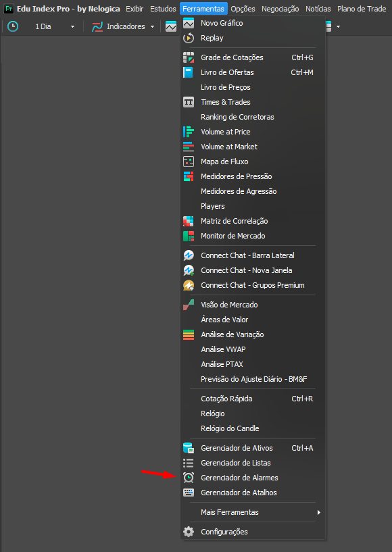Screen dimensions: 392x552
Task: Click the Configurações gear icon
Action: coord(189,532)
